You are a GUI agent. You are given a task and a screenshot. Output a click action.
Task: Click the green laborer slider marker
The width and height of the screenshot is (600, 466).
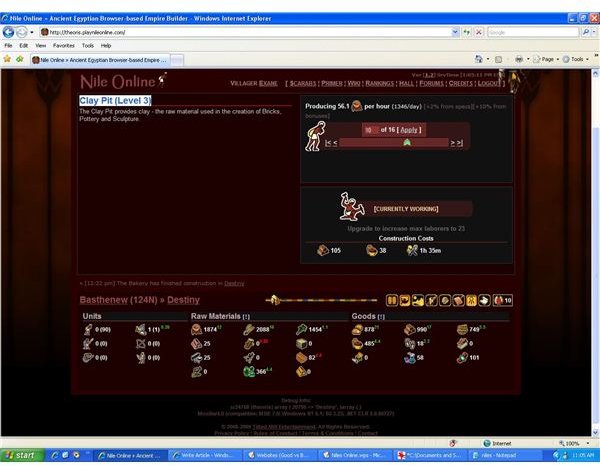(x=407, y=143)
